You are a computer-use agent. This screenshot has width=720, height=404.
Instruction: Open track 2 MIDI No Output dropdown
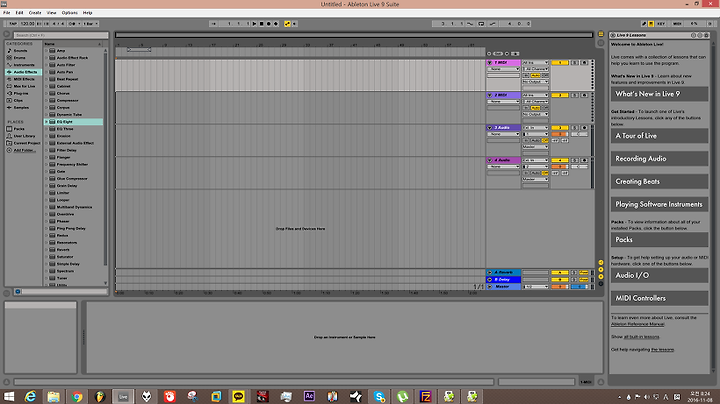click(535, 114)
